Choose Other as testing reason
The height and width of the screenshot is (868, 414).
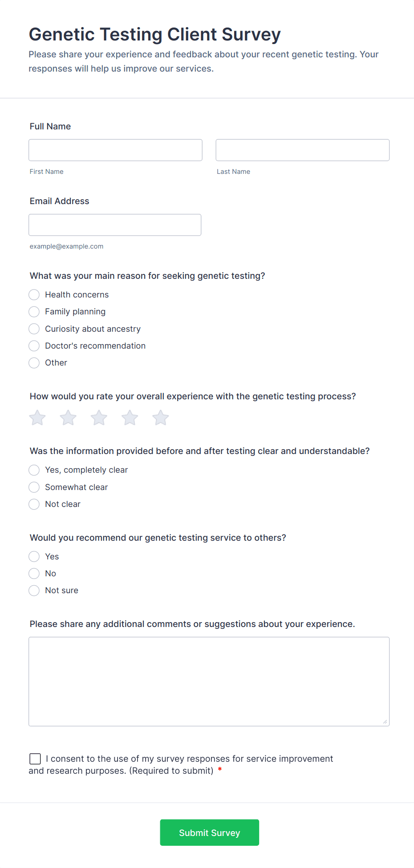(34, 363)
